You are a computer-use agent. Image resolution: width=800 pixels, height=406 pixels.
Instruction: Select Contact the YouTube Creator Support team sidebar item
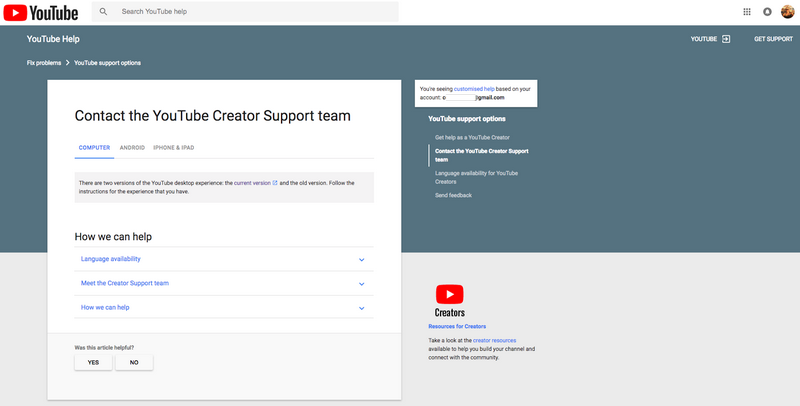482,155
